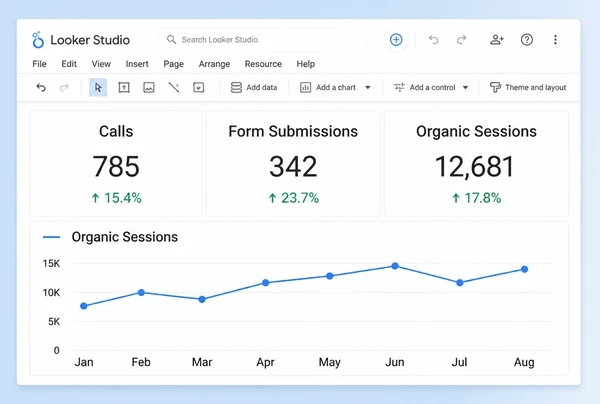600x404 pixels.
Task: Click the header undo arrow icon
Action: tap(434, 39)
